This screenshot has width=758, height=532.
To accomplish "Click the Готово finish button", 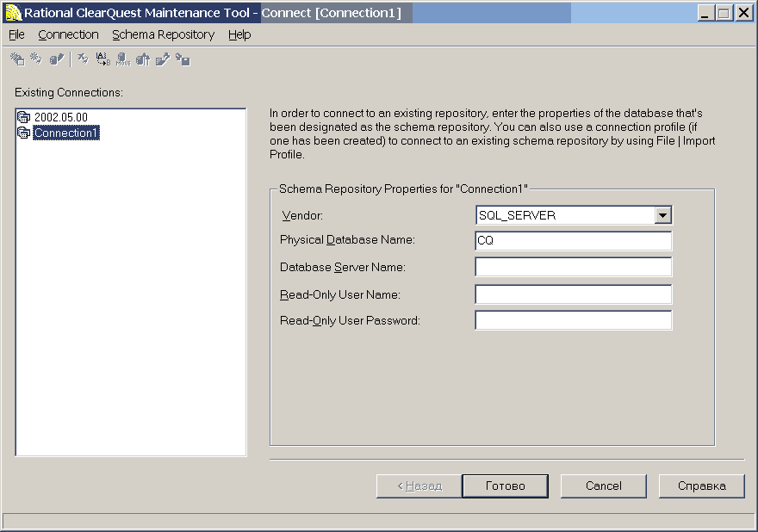I will 505,486.
